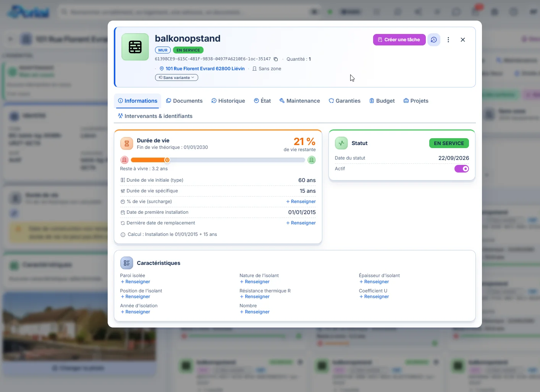Viewport: 540px width, 392px height.
Task: Click Renseigner under Position de l'isolant
Action: (136, 297)
